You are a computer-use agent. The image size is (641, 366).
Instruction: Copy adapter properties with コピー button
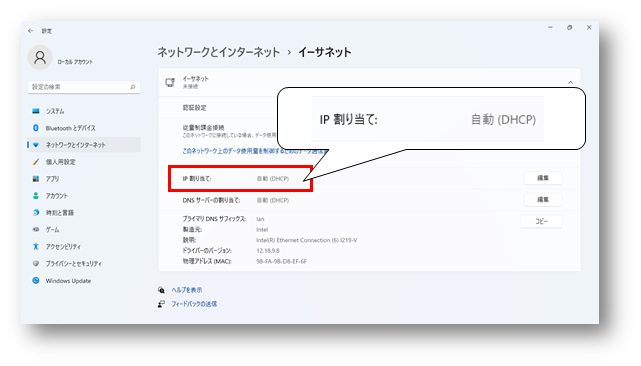coord(541,221)
